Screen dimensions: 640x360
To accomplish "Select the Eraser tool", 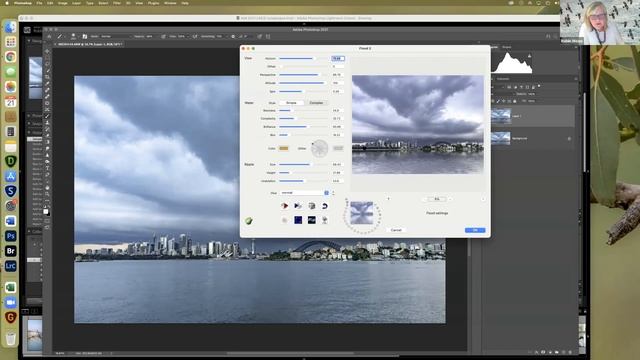I will [47, 136].
